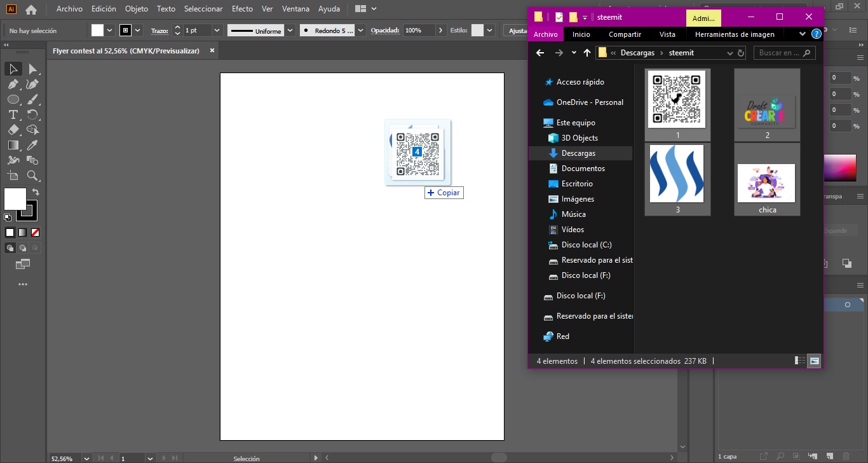This screenshot has height=463, width=868.
Task: Open File Explorer help
Action: tap(816, 34)
